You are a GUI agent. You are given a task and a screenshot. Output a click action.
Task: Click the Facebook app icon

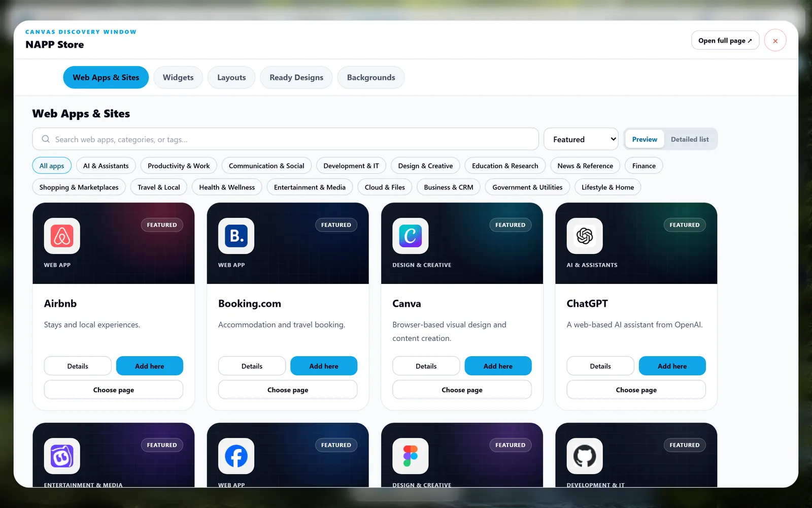(x=236, y=456)
